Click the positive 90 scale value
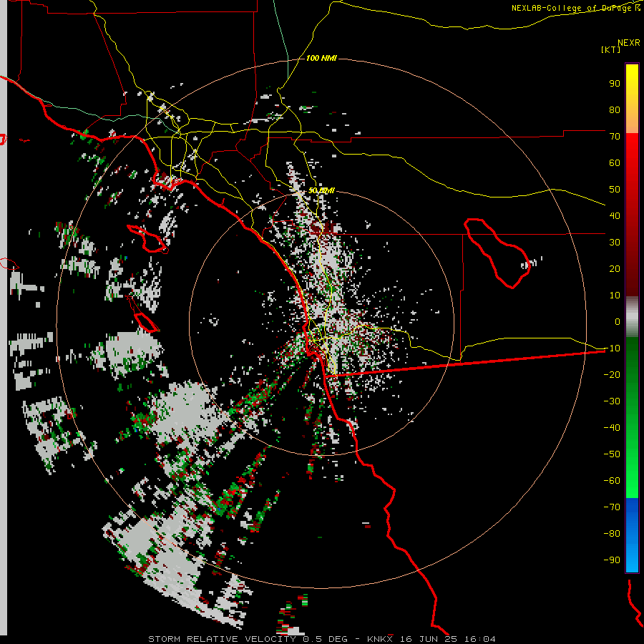Image resolution: width=644 pixels, height=644 pixels. coord(615,84)
